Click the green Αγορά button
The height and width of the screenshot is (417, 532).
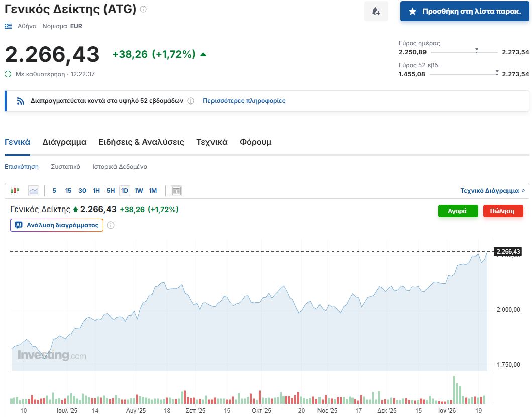coord(458,211)
